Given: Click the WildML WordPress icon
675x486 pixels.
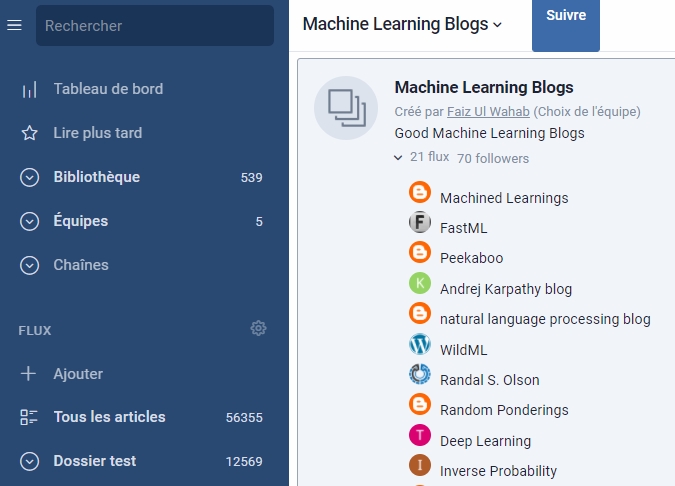Looking at the screenshot, I should click(x=420, y=344).
